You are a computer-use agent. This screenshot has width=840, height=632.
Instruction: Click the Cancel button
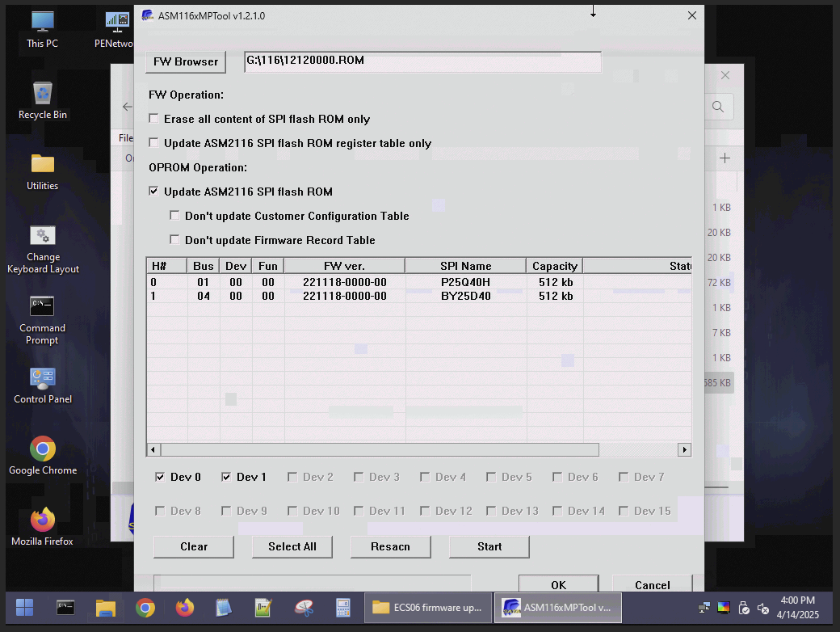652,584
